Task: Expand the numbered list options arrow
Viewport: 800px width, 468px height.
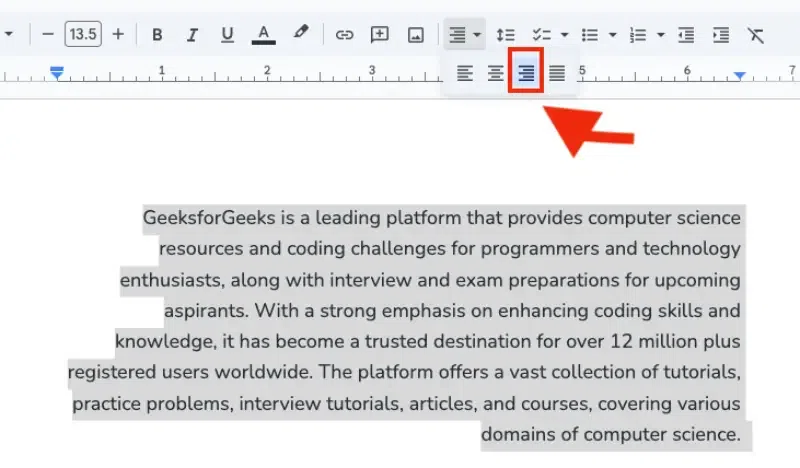Action: click(661, 35)
